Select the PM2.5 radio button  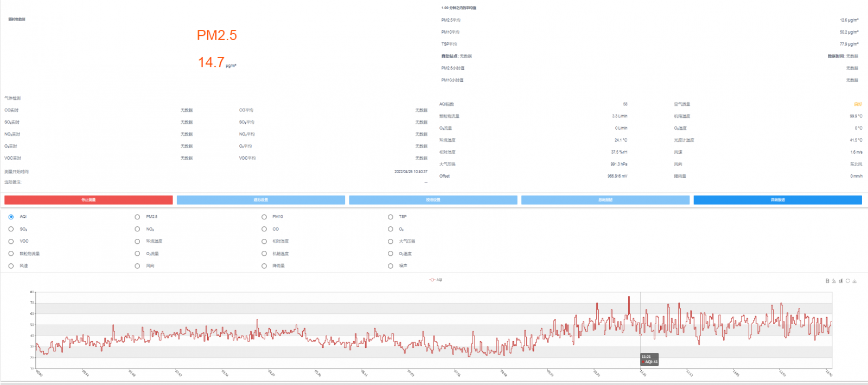(x=137, y=217)
